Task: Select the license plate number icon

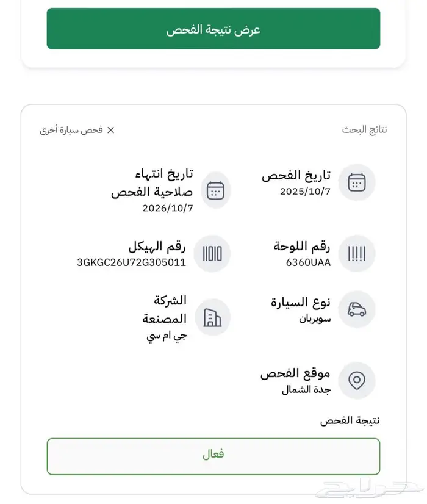Action: (x=356, y=253)
